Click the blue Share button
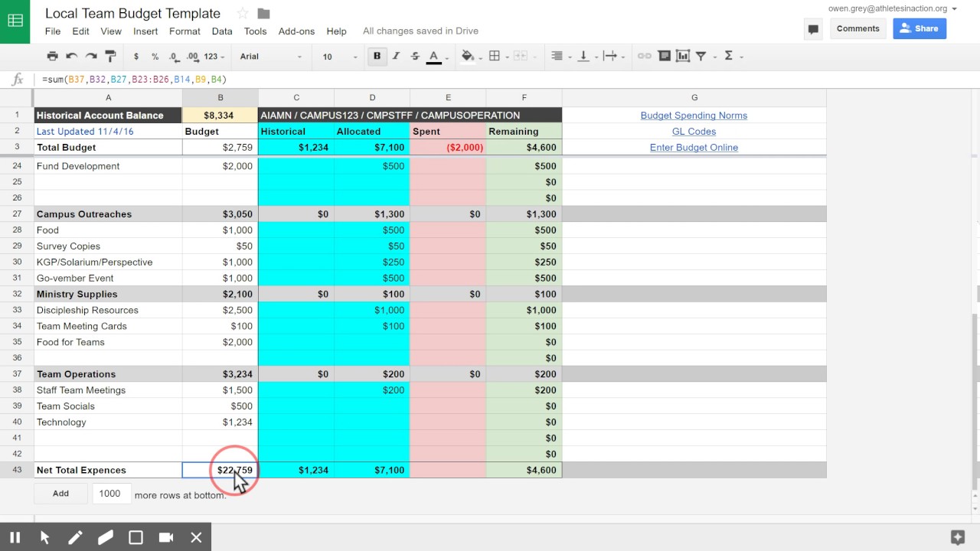This screenshot has width=980, height=551. (x=920, y=28)
